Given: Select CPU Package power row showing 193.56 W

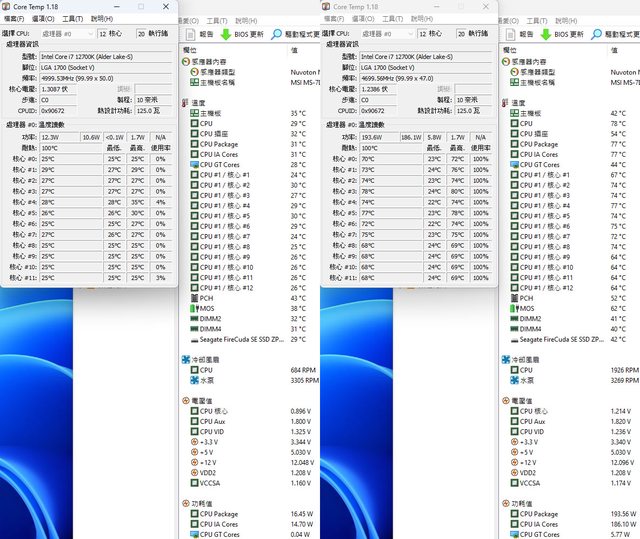Looking at the screenshot, I should 545,514.
